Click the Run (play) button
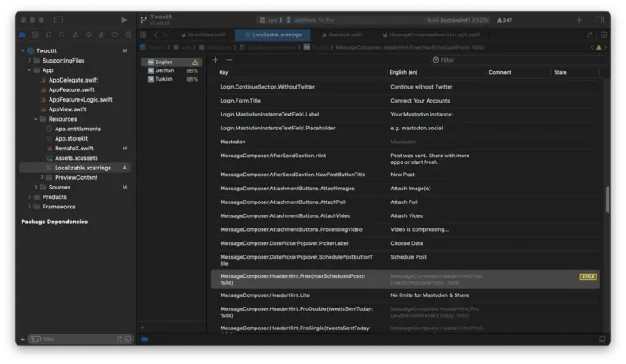Screen dimensions: 626x364 (x=124, y=19)
